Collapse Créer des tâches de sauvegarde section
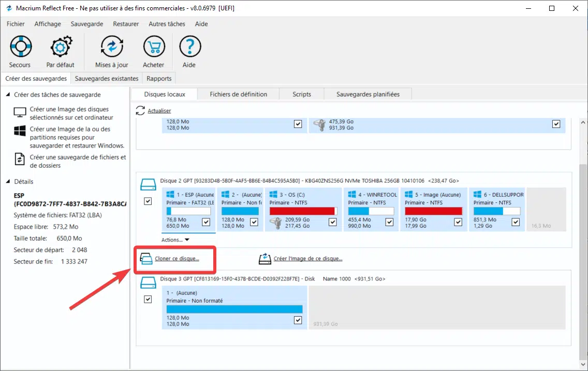Screen dimensions: 588x371 point(8,95)
